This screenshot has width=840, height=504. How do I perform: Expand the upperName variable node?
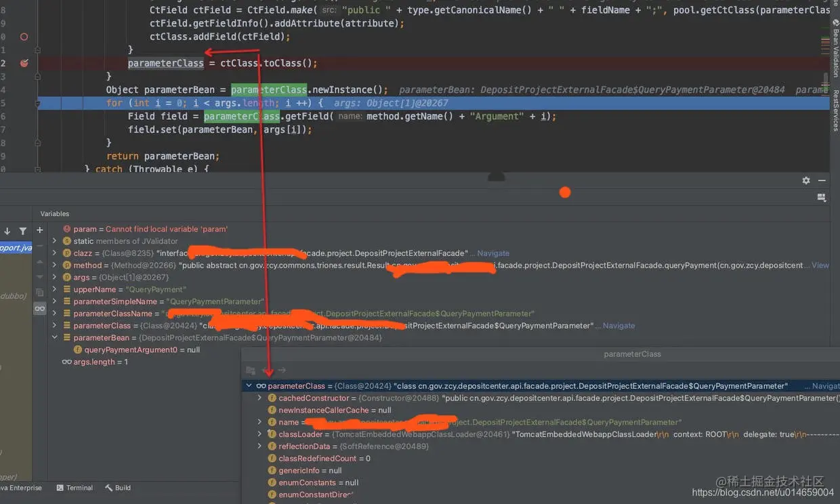[56, 289]
